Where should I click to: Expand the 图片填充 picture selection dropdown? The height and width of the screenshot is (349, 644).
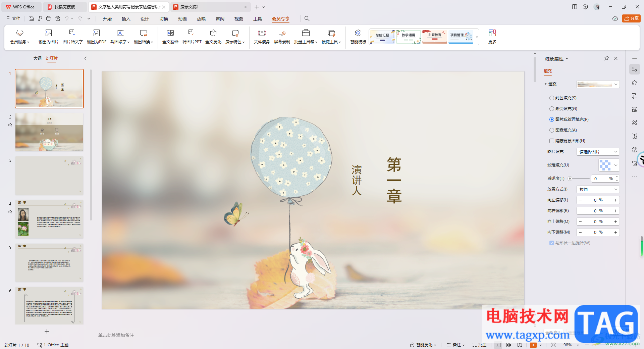(x=598, y=152)
